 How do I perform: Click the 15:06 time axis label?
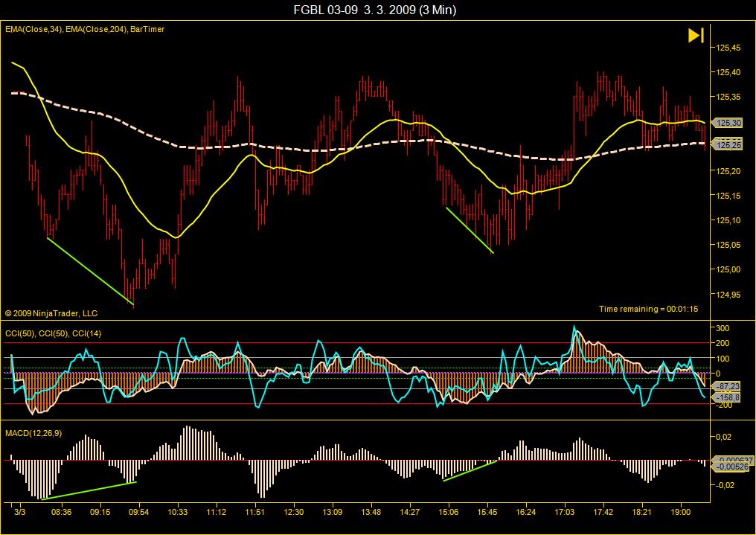pos(449,512)
